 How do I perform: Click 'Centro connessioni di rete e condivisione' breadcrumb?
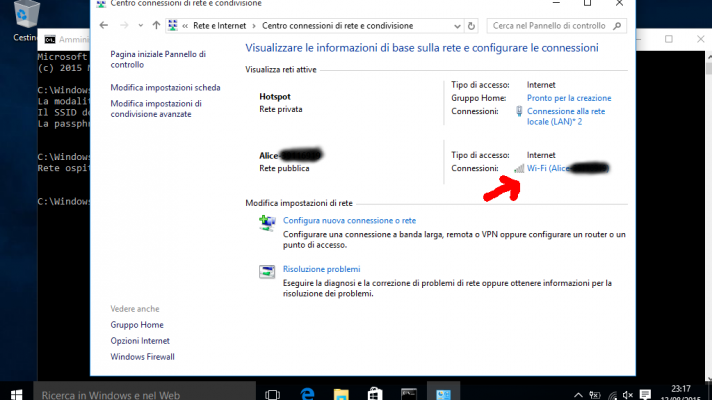click(x=337, y=26)
